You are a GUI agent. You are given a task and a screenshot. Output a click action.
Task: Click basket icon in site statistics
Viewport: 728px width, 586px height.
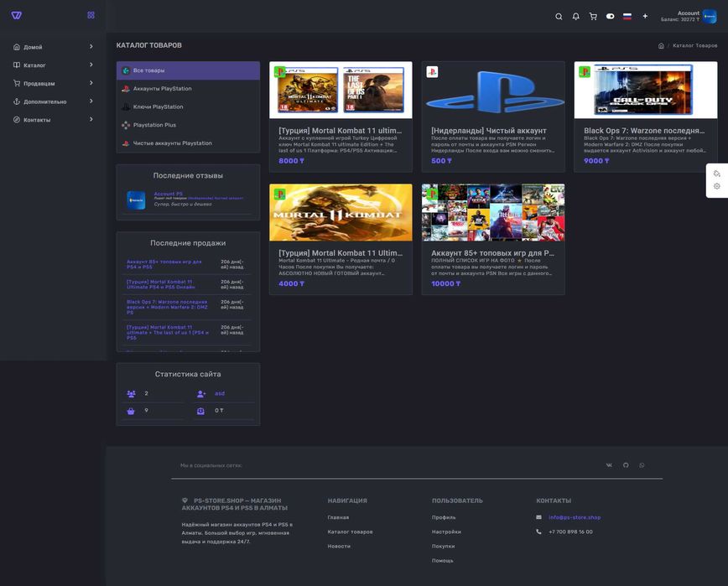coord(131,411)
